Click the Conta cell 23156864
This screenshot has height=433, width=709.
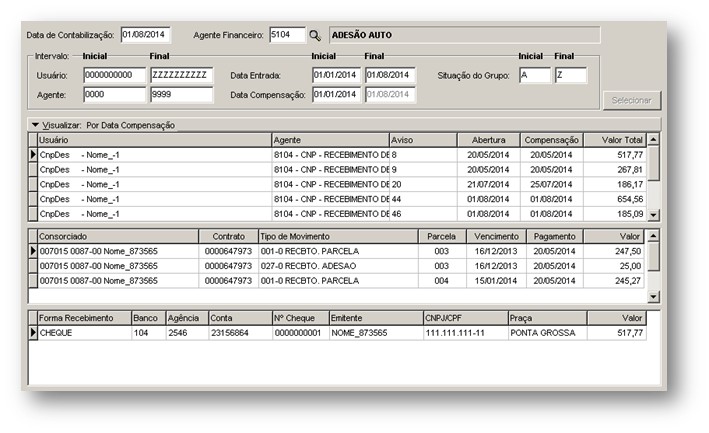coord(240,333)
